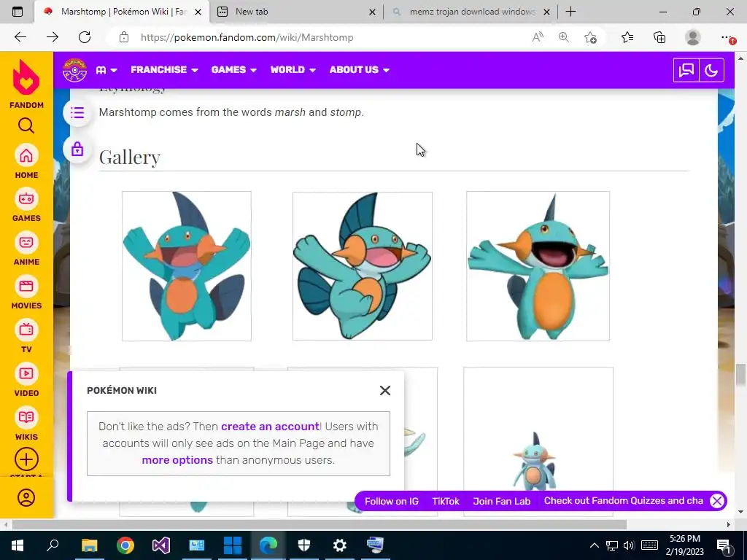This screenshot has height=560, width=747.
Task: Open first Marshtomp gallery image
Action: pyautogui.click(x=187, y=266)
